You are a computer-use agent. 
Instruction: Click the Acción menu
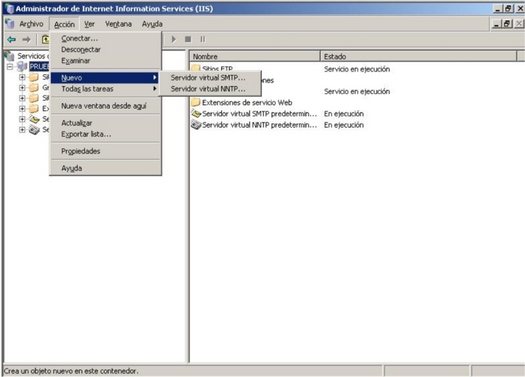[64, 24]
